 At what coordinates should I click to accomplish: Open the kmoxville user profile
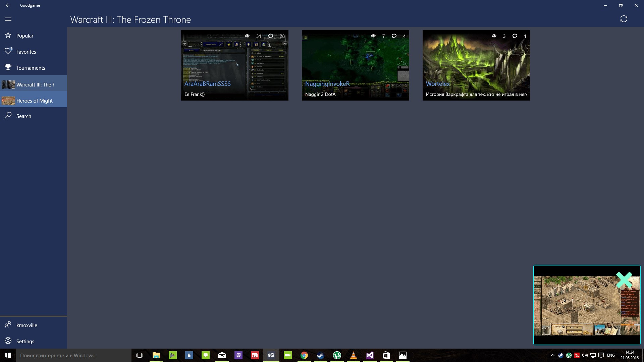(x=34, y=325)
